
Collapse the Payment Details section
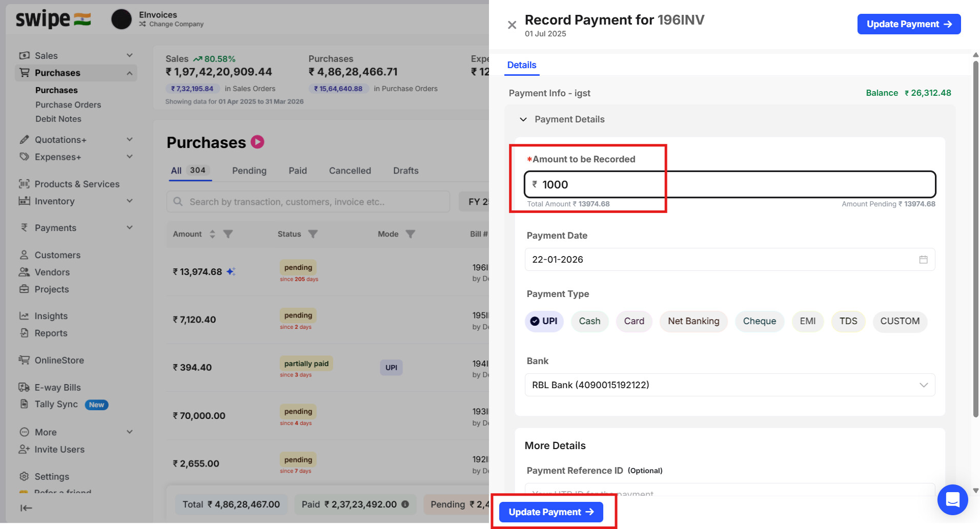[x=523, y=119]
